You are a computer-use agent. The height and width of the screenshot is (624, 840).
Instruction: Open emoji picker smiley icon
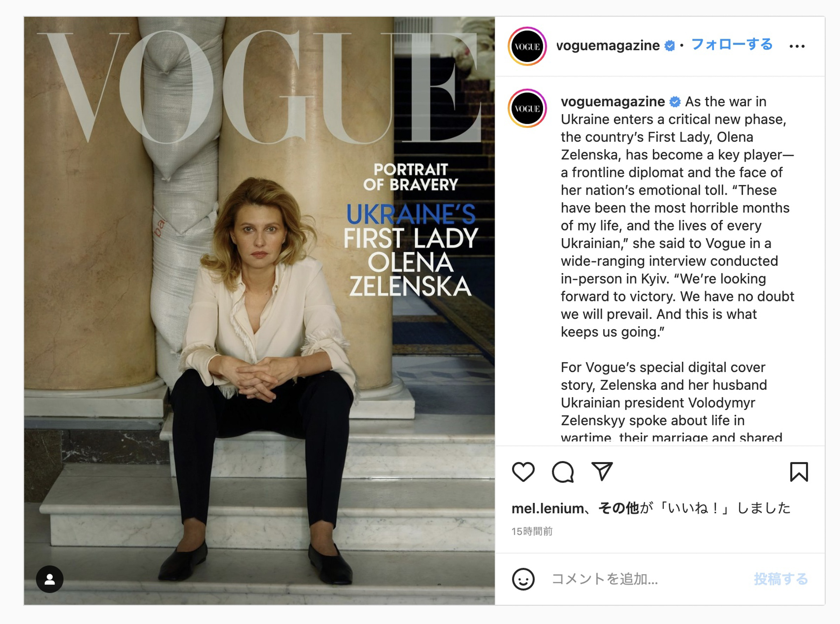(x=523, y=579)
